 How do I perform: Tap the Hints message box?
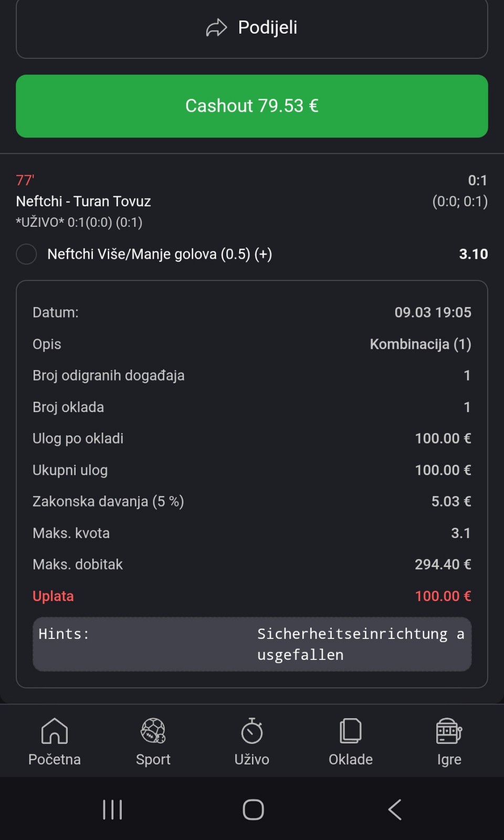pyautogui.click(x=252, y=644)
